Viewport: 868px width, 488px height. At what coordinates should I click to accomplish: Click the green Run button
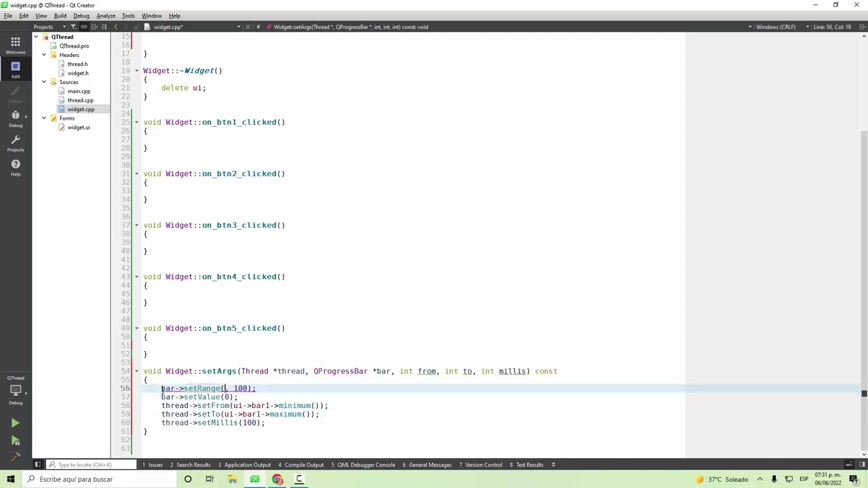pos(15,424)
